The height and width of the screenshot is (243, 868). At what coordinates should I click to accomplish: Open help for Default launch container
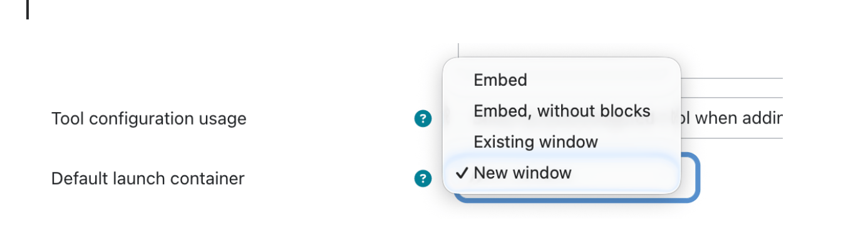pos(423,179)
